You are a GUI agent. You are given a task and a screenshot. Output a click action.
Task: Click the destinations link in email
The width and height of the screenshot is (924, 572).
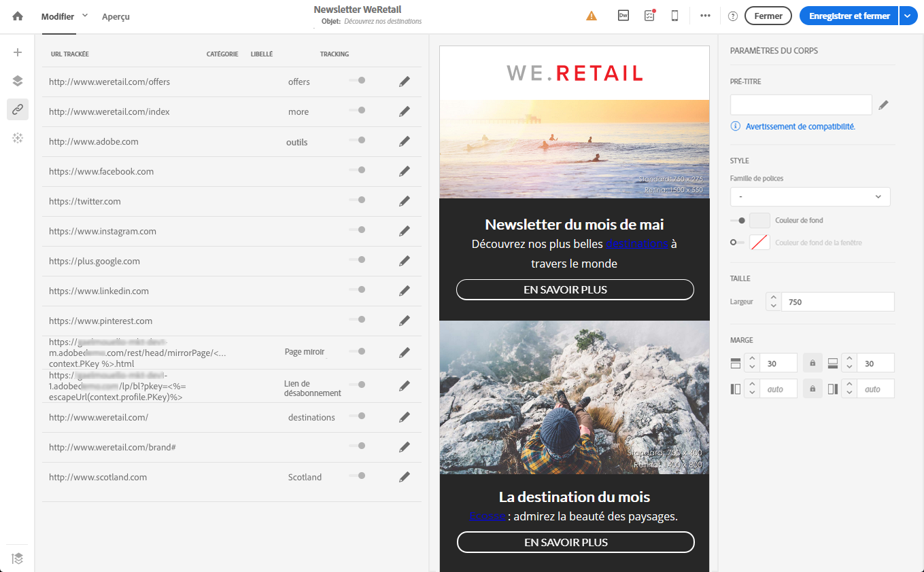click(637, 244)
